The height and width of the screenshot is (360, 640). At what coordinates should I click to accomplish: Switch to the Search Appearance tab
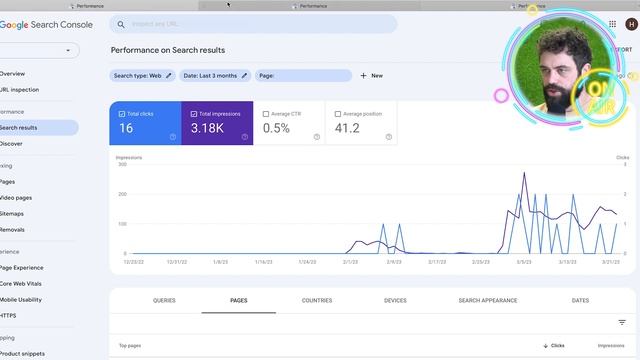coord(488,300)
